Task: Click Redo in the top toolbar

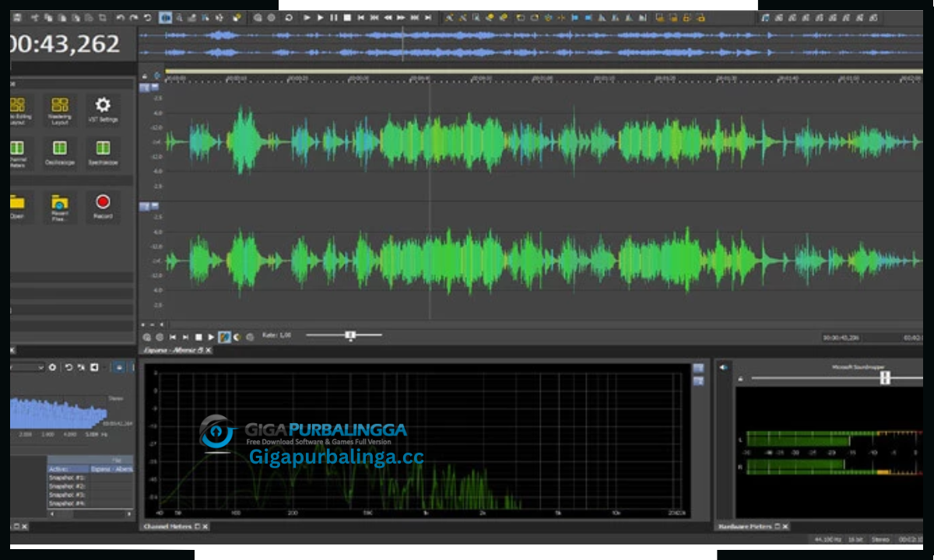Action: point(134,17)
